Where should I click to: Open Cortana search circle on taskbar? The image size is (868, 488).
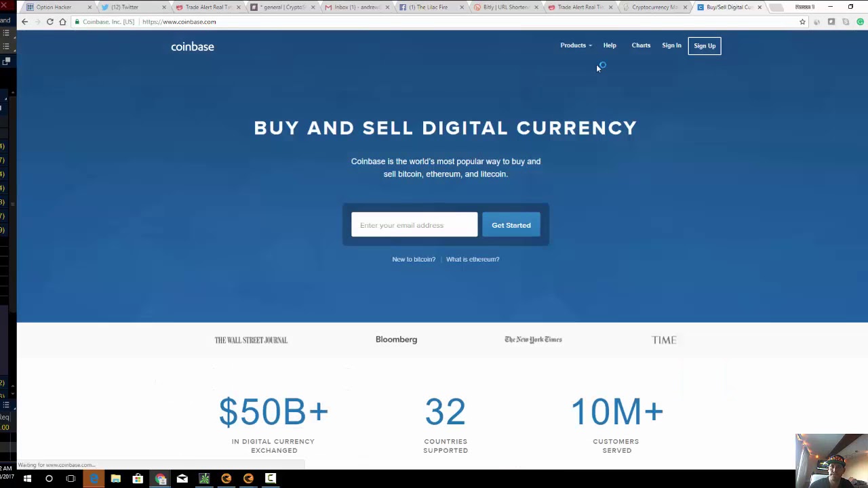click(x=49, y=479)
